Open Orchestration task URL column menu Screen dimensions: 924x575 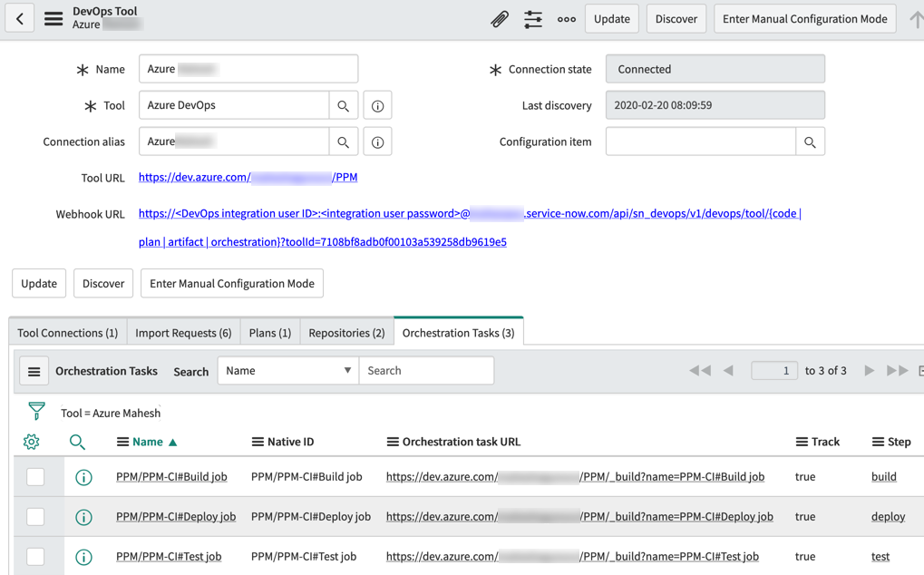click(393, 442)
